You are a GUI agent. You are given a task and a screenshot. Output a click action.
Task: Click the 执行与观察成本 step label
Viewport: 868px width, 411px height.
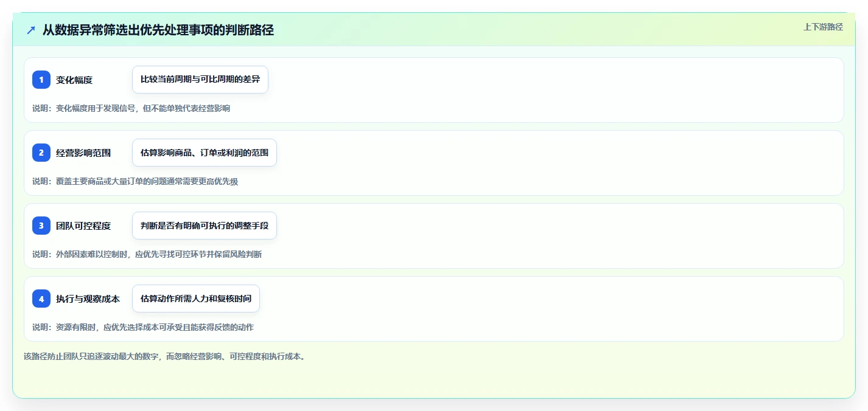(88, 299)
